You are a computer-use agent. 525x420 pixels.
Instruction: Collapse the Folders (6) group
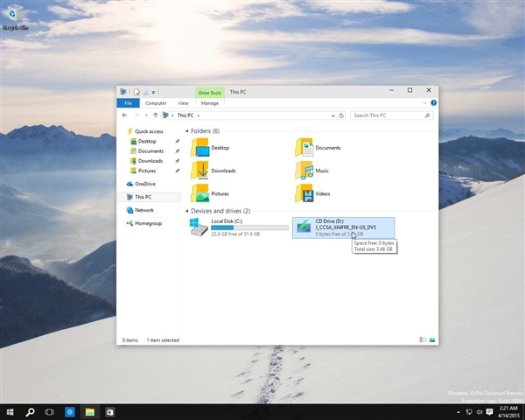(187, 131)
